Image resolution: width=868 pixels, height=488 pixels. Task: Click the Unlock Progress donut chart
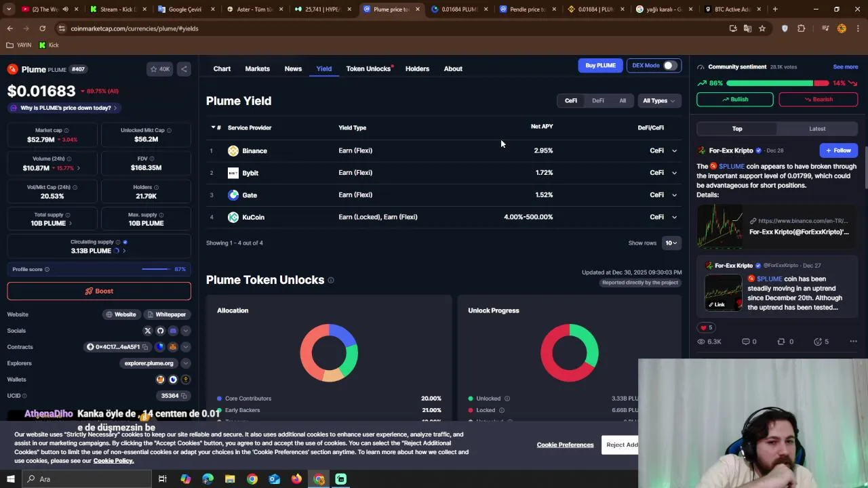tap(570, 352)
